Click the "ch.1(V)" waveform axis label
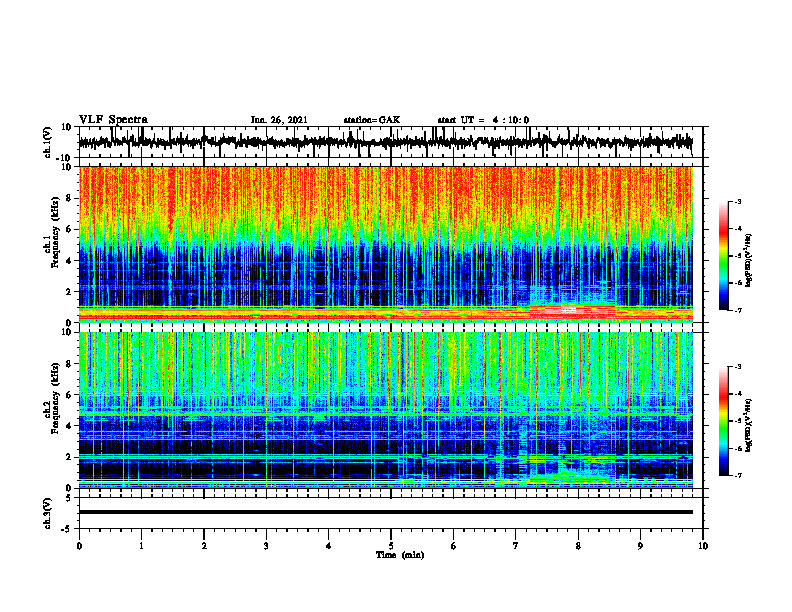 [48, 142]
